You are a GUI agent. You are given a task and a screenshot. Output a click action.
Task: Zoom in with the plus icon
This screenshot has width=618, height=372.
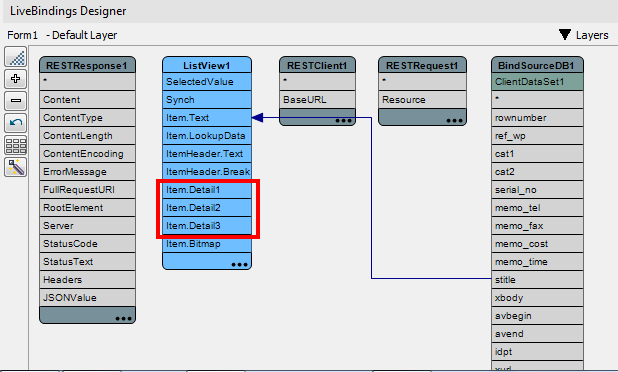pyautogui.click(x=16, y=79)
